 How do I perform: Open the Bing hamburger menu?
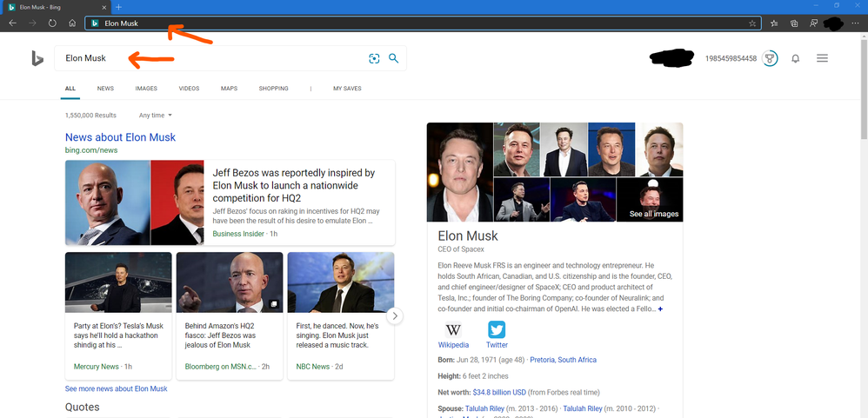point(822,58)
